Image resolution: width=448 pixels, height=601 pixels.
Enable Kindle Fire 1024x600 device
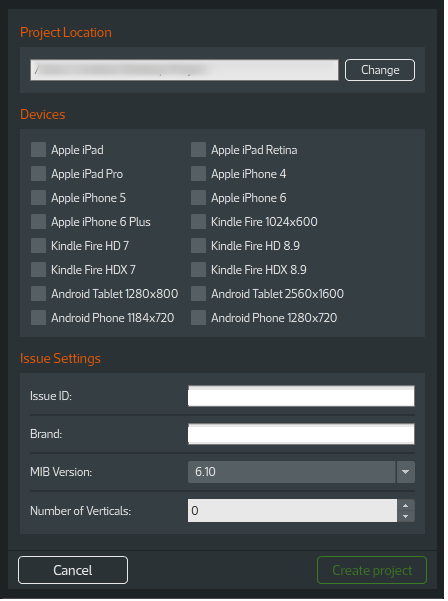(199, 222)
